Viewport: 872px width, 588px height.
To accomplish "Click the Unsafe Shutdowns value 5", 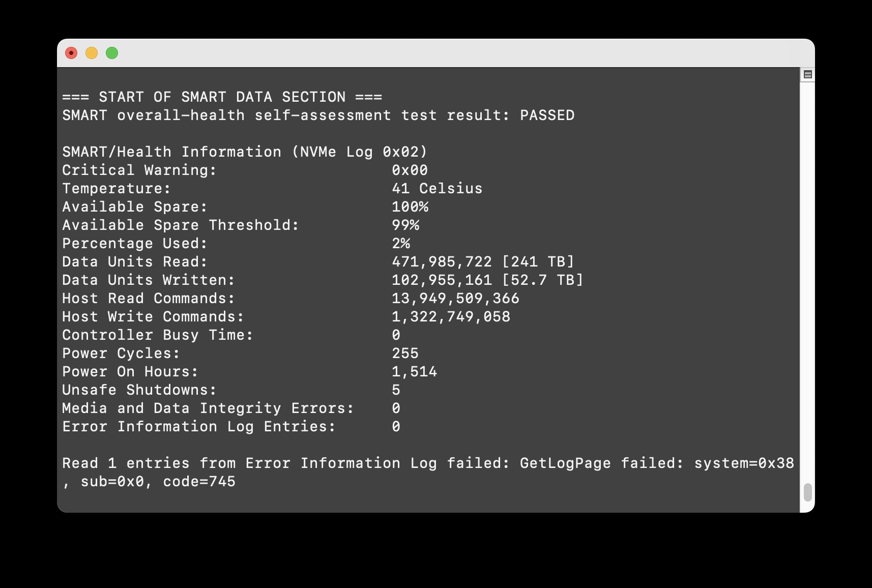I will click(x=396, y=390).
